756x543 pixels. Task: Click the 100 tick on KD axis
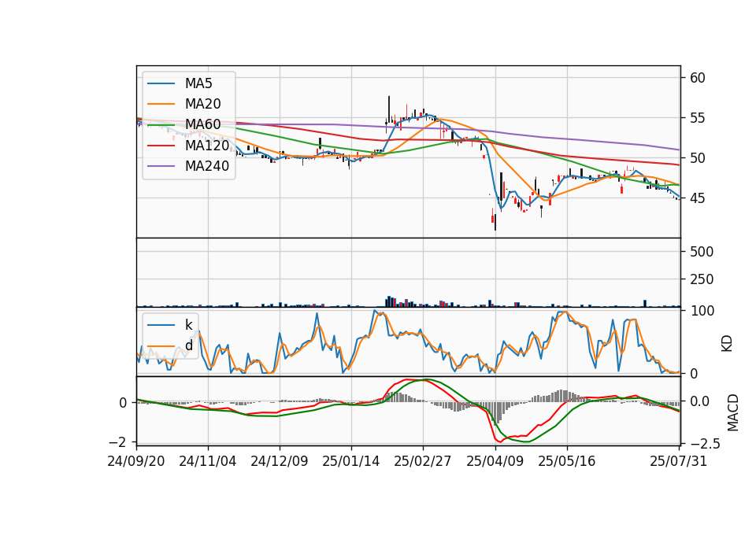click(x=702, y=311)
